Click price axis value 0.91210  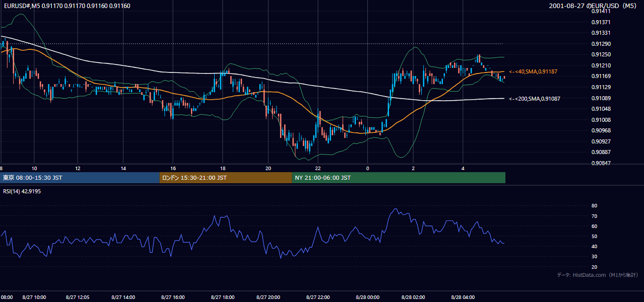coord(602,66)
